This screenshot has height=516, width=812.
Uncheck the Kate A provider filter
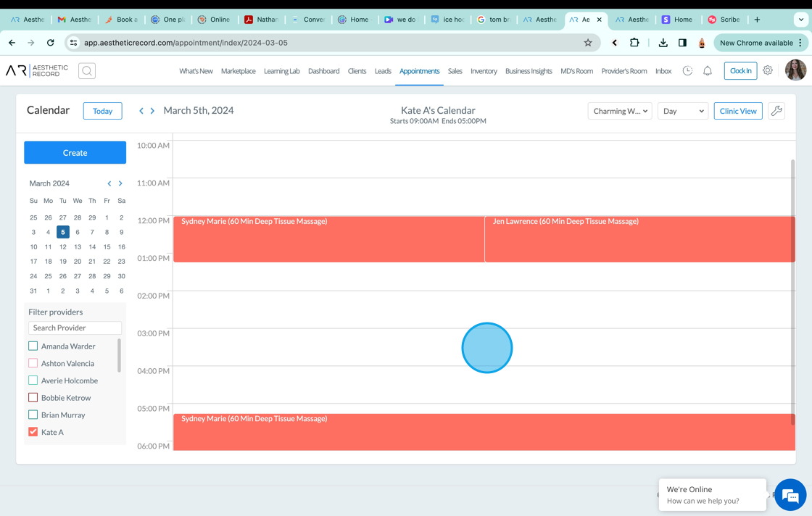[x=33, y=432]
